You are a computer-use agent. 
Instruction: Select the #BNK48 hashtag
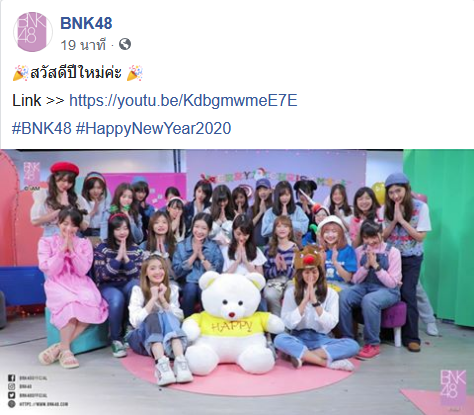point(42,128)
